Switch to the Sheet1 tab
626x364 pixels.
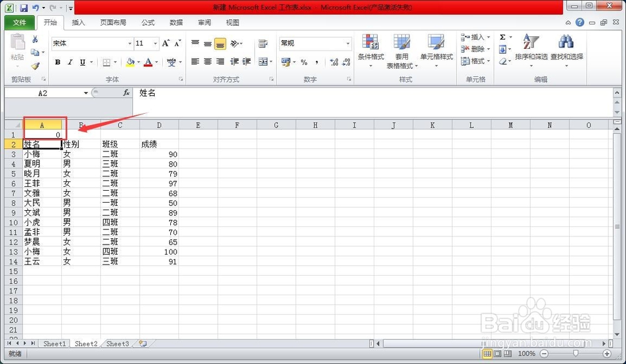[x=54, y=343]
